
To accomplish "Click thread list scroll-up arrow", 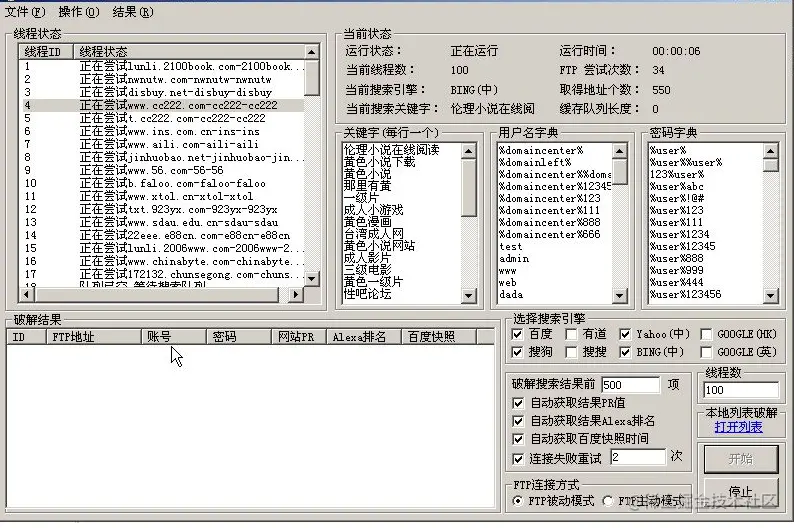I will pyautogui.click(x=312, y=52).
